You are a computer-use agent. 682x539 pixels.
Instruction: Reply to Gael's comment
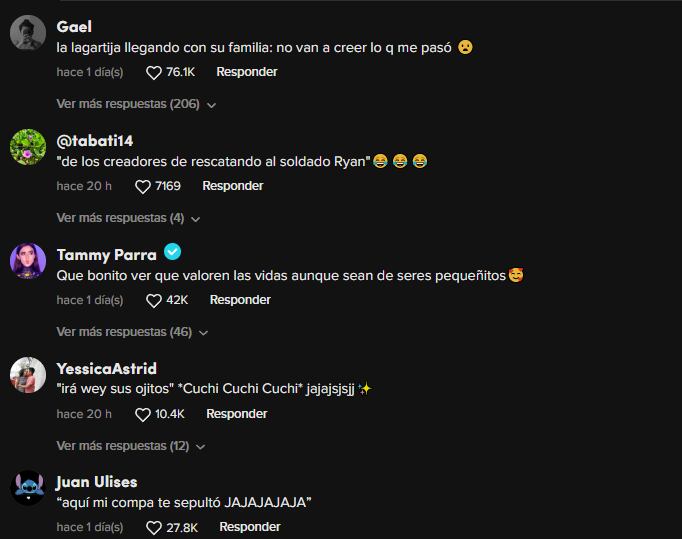click(x=247, y=72)
